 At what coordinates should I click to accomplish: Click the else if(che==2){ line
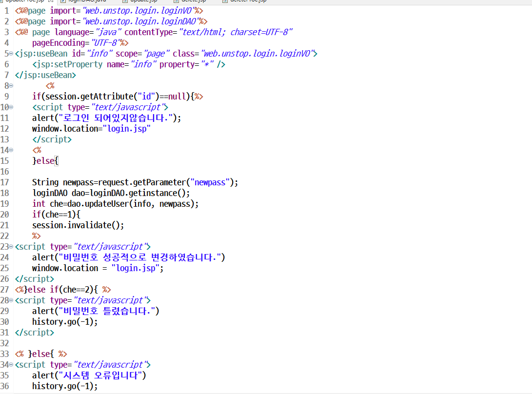[63, 290]
